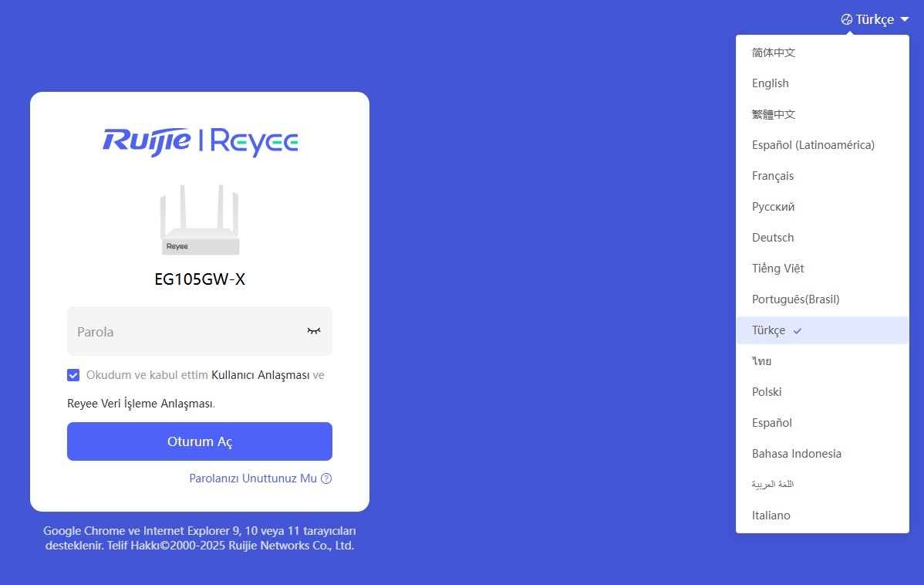Click the Oturum Aç login button
Image resolution: width=924 pixels, height=585 pixels.
click(200, 441)
